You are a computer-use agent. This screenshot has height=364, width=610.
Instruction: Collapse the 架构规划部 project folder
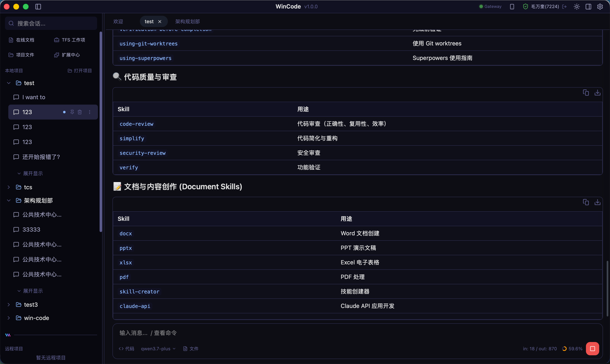coord(9,201)
